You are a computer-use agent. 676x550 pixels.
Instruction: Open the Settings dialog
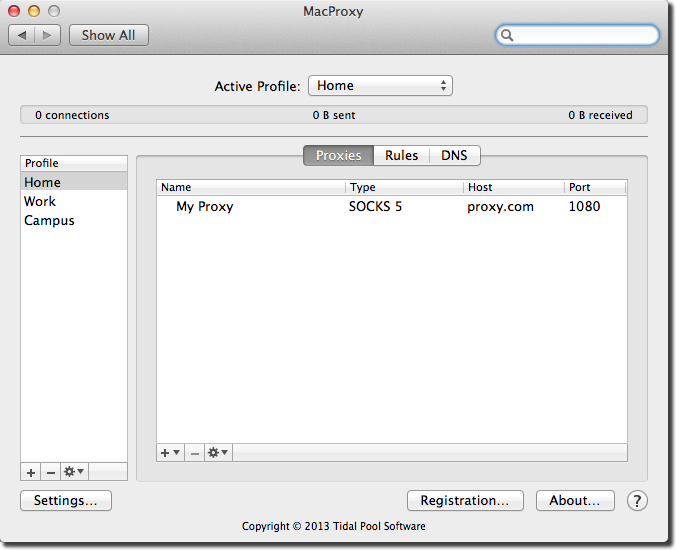point(66,501)
